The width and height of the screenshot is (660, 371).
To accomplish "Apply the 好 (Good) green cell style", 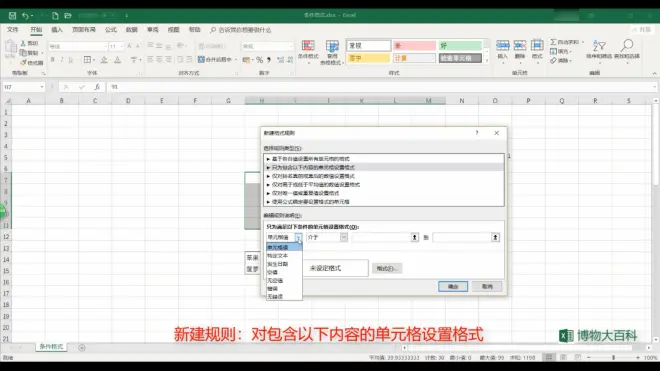I will coord(460,45).
